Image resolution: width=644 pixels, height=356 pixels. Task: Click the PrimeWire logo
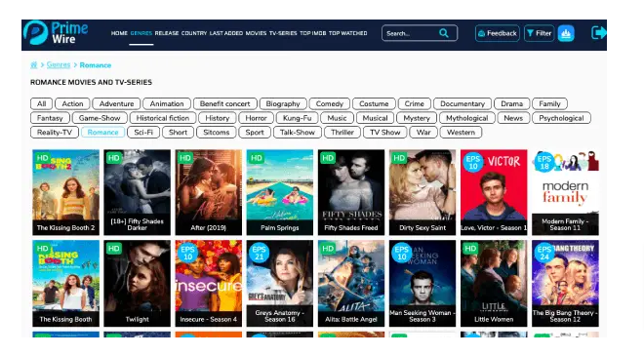(x=56, y=33)
